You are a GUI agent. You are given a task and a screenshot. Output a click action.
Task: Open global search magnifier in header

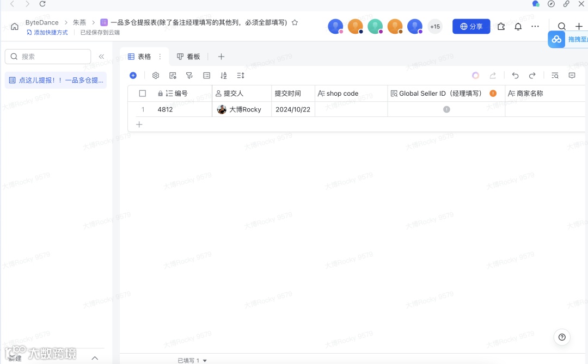pos(561,26)
